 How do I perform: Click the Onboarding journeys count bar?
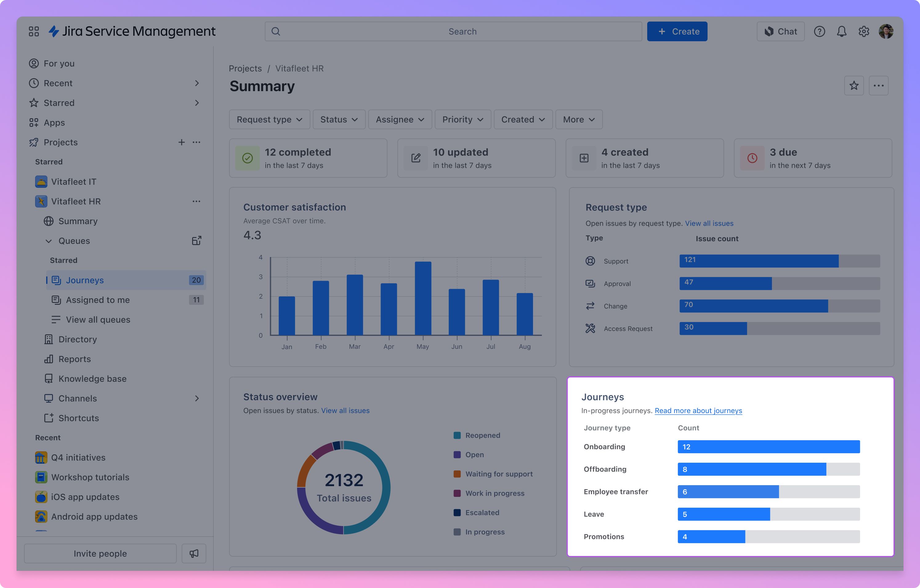point(768,447)
